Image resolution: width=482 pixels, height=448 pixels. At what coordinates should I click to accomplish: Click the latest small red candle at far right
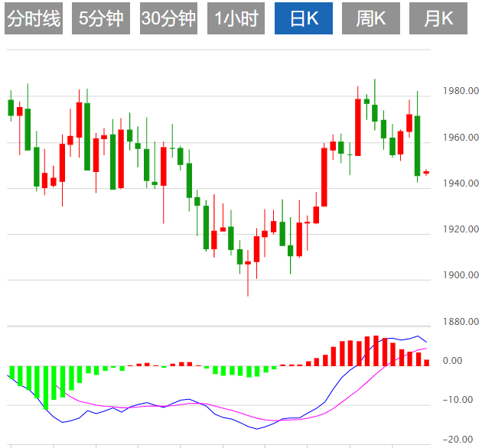tap(426, 172)
